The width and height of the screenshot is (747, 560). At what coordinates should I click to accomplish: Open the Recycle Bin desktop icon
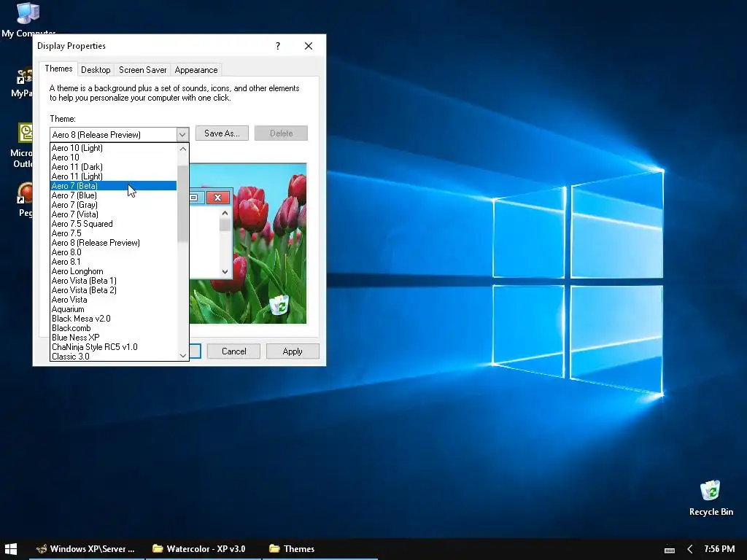coord(711,499)
